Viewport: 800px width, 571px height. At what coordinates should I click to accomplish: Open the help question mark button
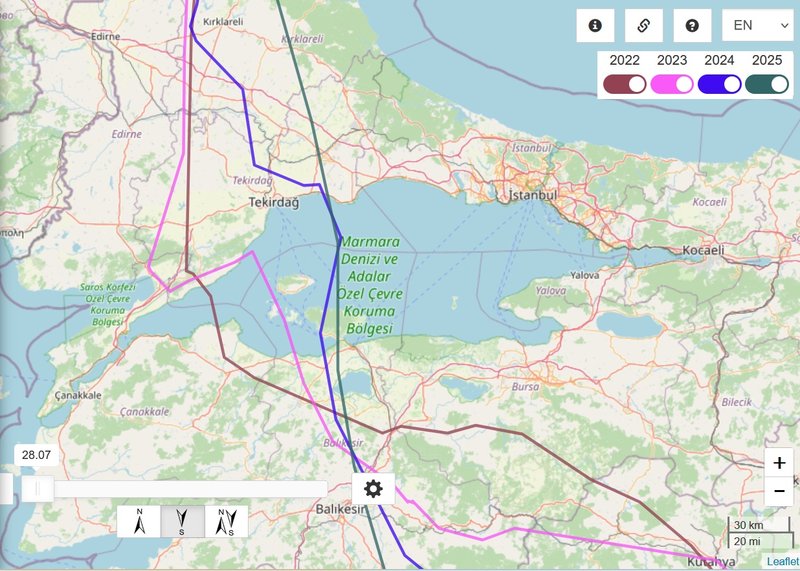click(x=692, y=26)
